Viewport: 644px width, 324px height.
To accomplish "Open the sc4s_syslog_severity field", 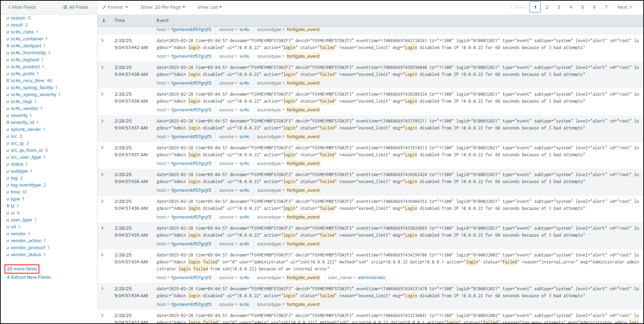I will 33,95.
